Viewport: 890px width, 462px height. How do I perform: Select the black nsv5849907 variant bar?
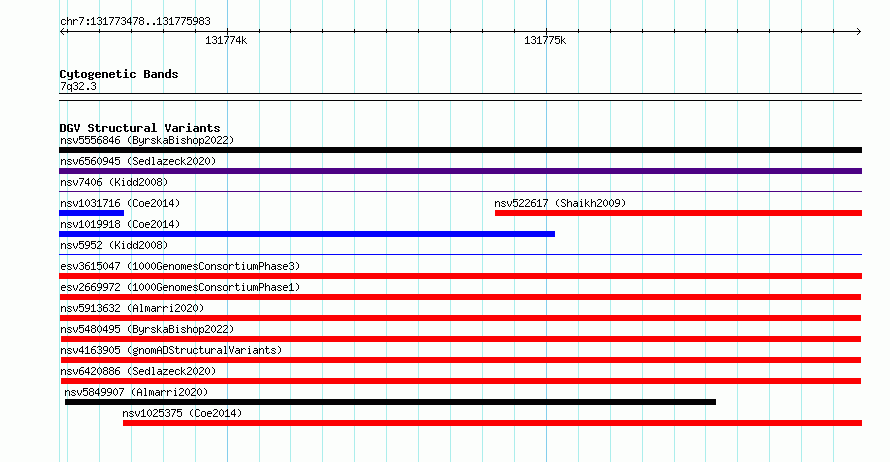(x=391, y=402)
